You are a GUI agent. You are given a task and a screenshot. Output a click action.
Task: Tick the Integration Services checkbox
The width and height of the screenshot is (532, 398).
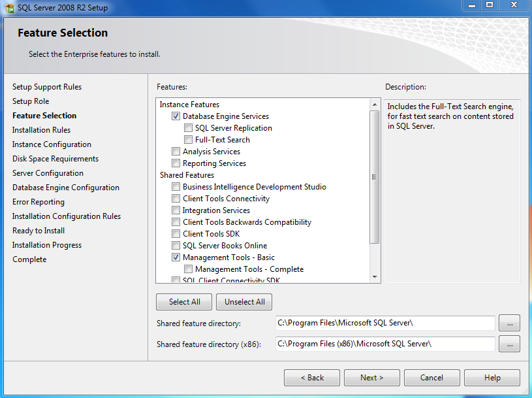(x=176, y=210)
